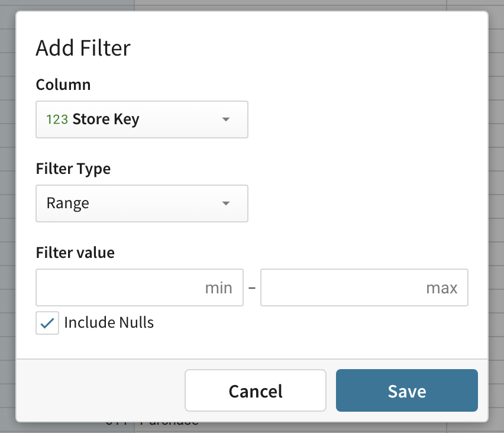Save the new filter
The height and width of the screenshot is (433, 504).
[407, 390]
